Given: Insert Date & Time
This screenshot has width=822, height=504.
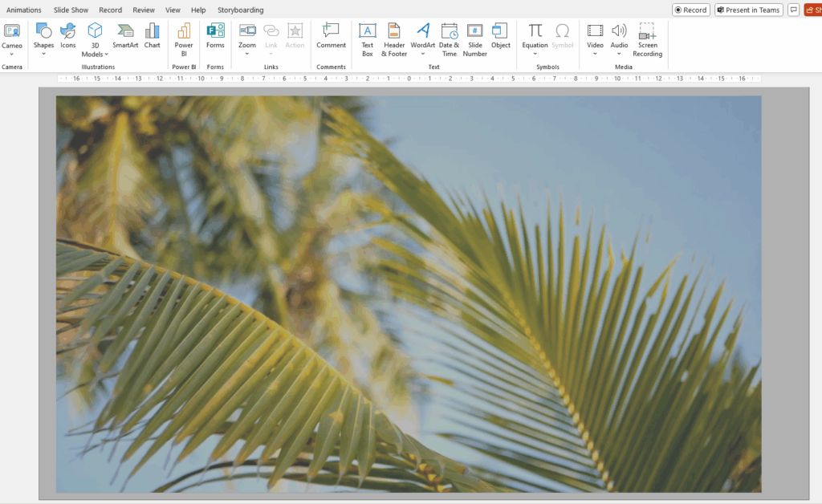Looking at the screenshot, I should [450, 40].
